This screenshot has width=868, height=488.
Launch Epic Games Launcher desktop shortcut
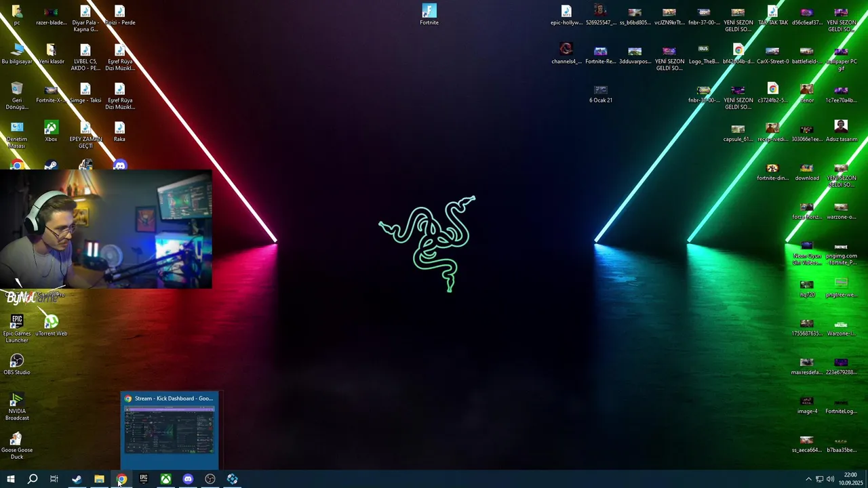pos(17,328)
